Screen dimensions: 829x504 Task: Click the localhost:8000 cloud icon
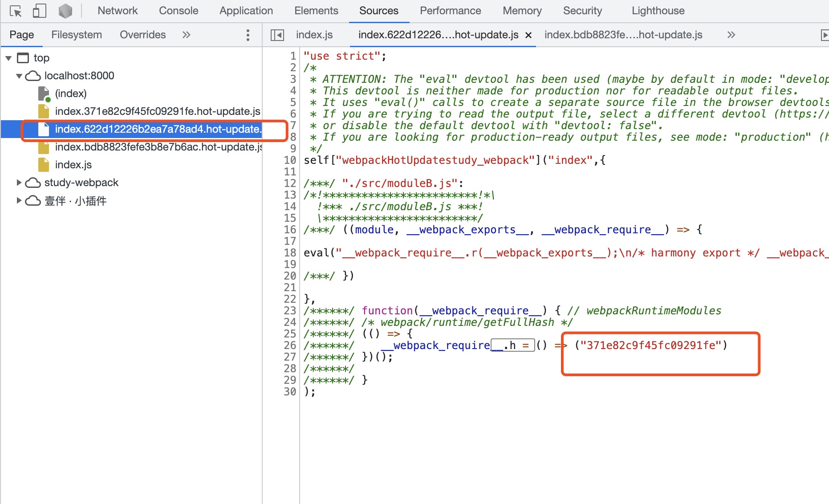33,76
